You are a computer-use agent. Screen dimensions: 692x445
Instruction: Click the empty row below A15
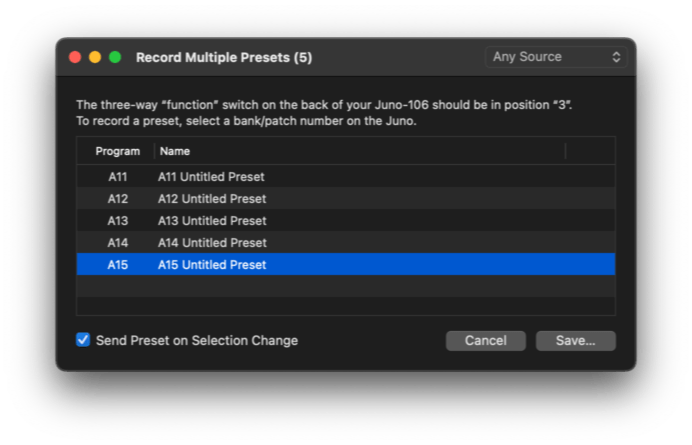click(x=346, y=286)
